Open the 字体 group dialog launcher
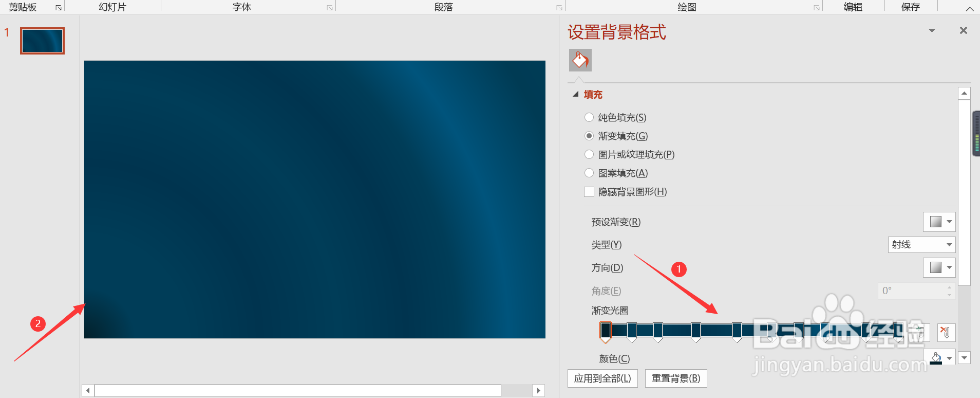Screen dimensions: 980x398 (x=330, y=8)
